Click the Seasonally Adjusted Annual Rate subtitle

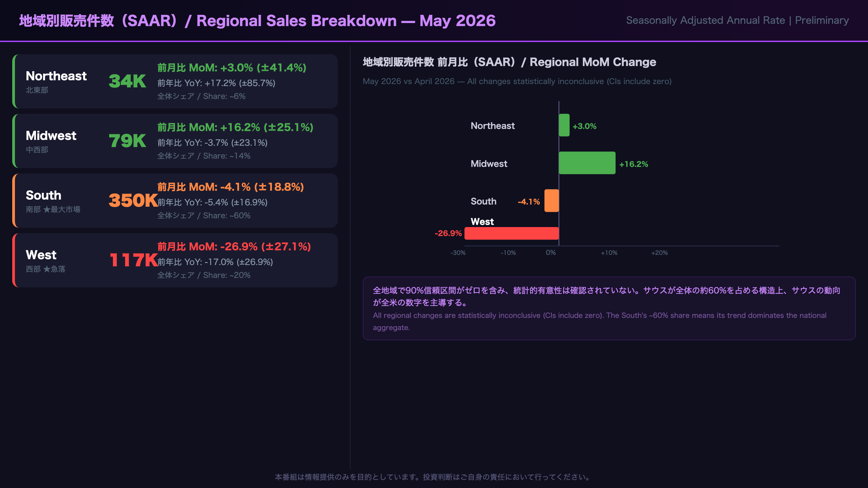coord(737,20)
